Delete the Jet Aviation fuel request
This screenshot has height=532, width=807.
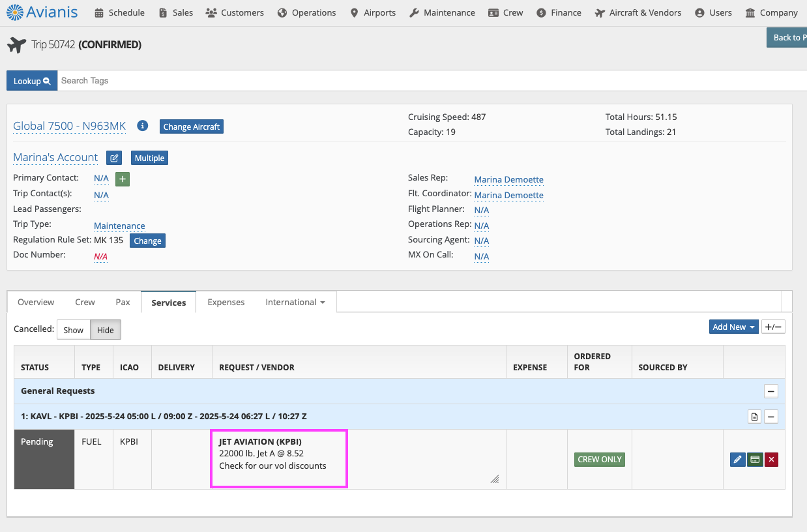pos(771,460)
